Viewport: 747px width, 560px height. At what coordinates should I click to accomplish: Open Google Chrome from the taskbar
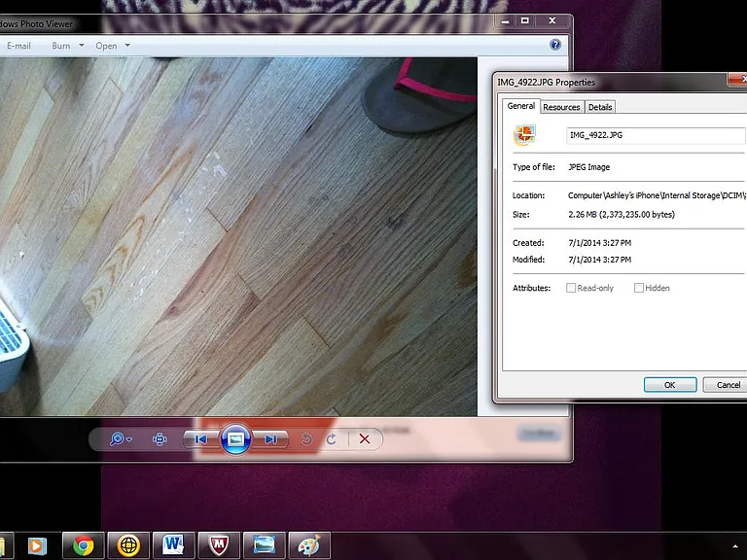[83, 545]
